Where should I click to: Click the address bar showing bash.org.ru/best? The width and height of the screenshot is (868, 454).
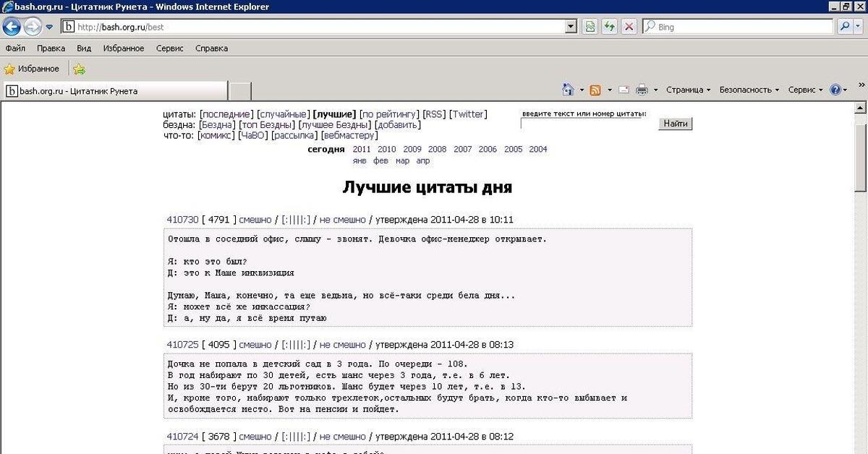tap(318, 27)
